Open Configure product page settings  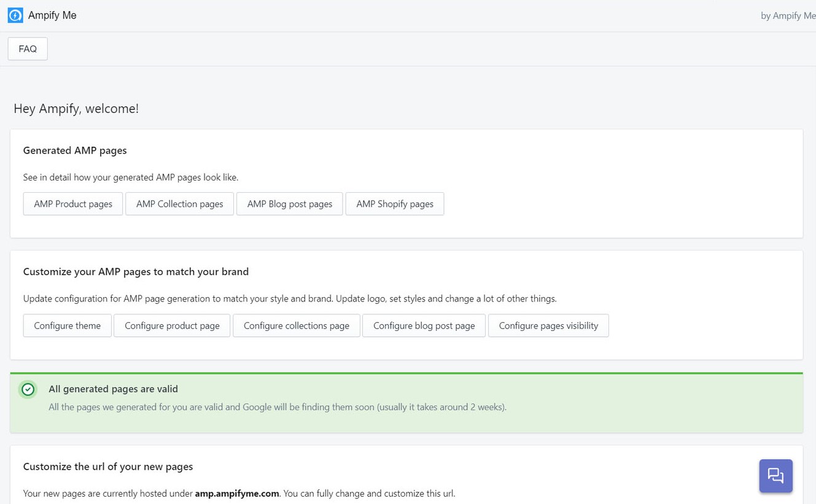tap(172, 325)
